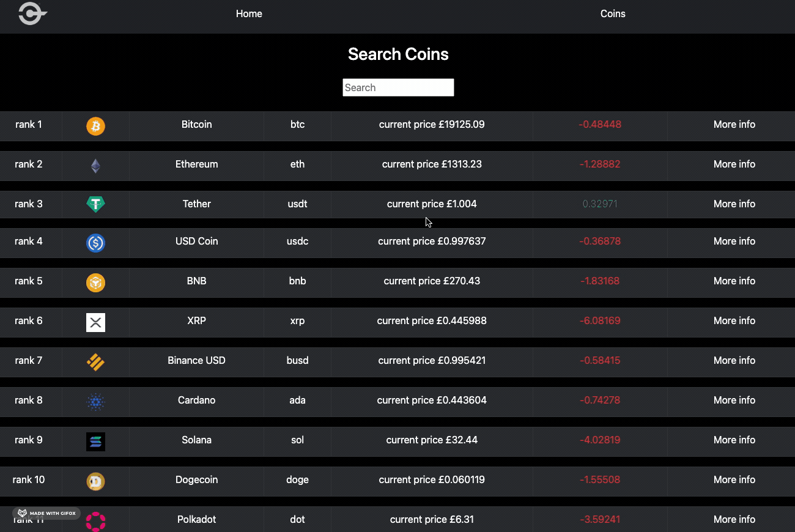Open More info for Dogecoin
Viewport: 795px width, 532px height.
coord(734,479)
